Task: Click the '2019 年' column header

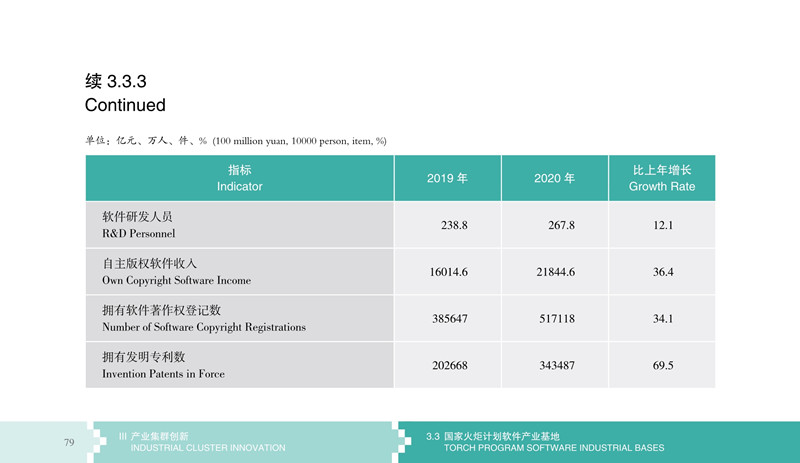Action: [447, 178]
